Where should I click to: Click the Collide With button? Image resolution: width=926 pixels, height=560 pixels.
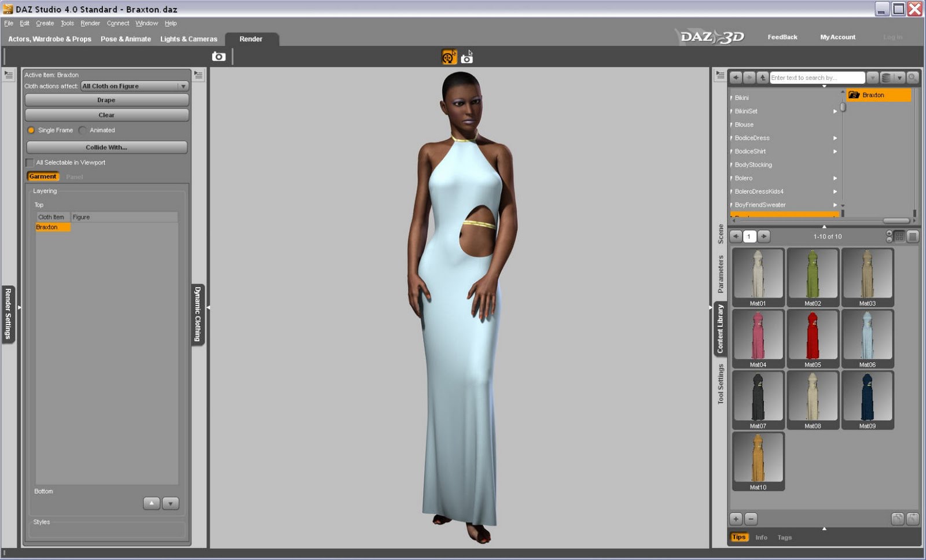point(106,147)
